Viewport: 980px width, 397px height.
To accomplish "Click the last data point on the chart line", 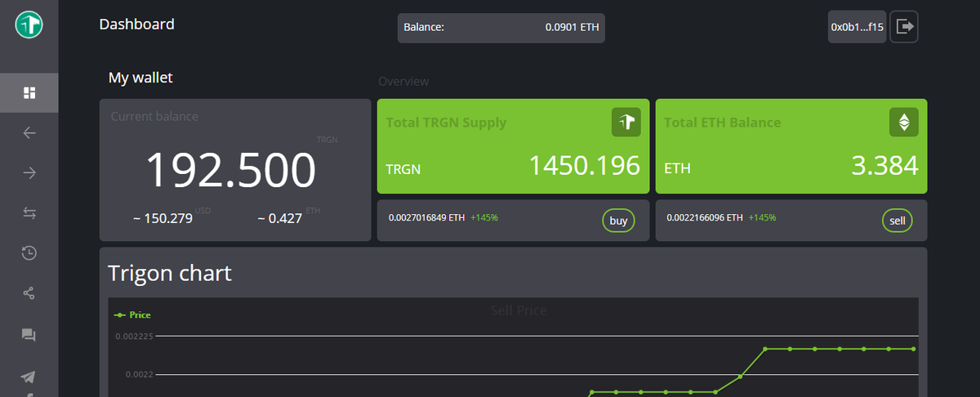I will point(913,349).
